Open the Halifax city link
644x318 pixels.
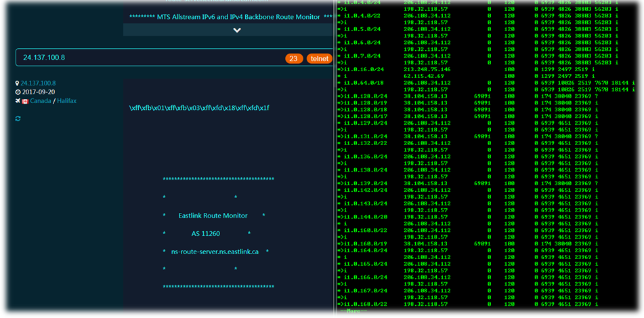tap(66, 101)
